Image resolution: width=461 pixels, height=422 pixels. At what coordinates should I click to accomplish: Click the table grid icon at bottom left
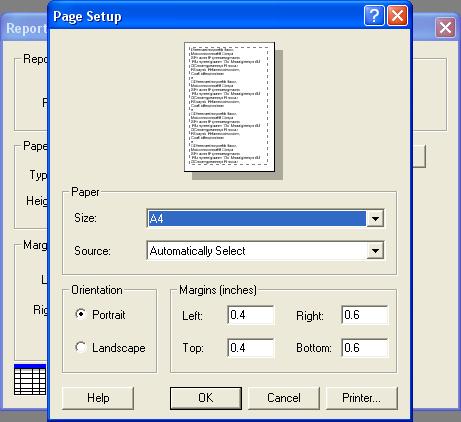coord(30,380)
